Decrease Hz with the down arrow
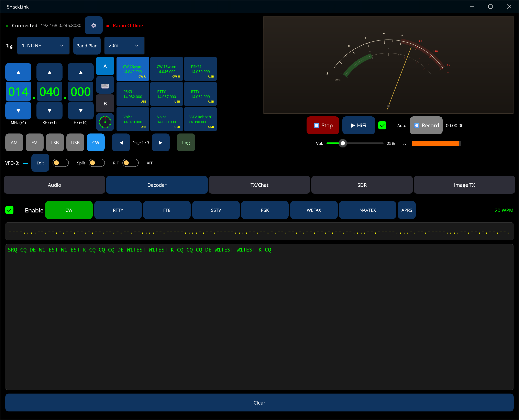The width and height of the screenshot is (519, 420). pos(81,110)
